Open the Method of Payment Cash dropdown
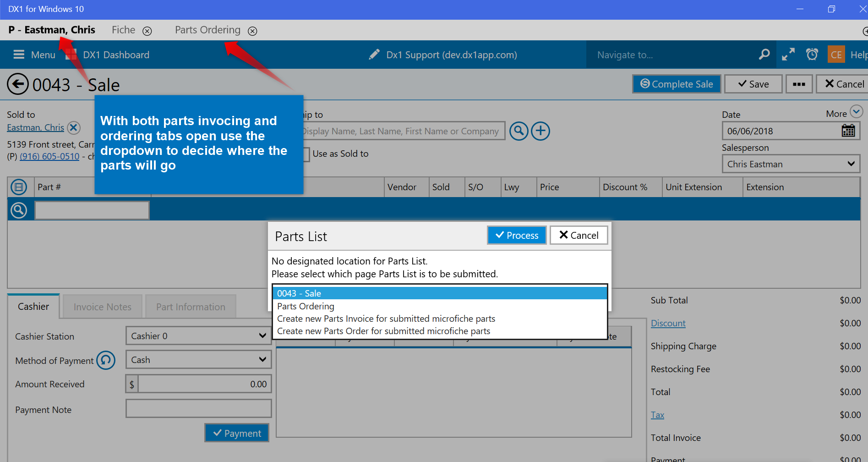The height and width of the screenshot is (462, 868). click(x=198, y=360)
